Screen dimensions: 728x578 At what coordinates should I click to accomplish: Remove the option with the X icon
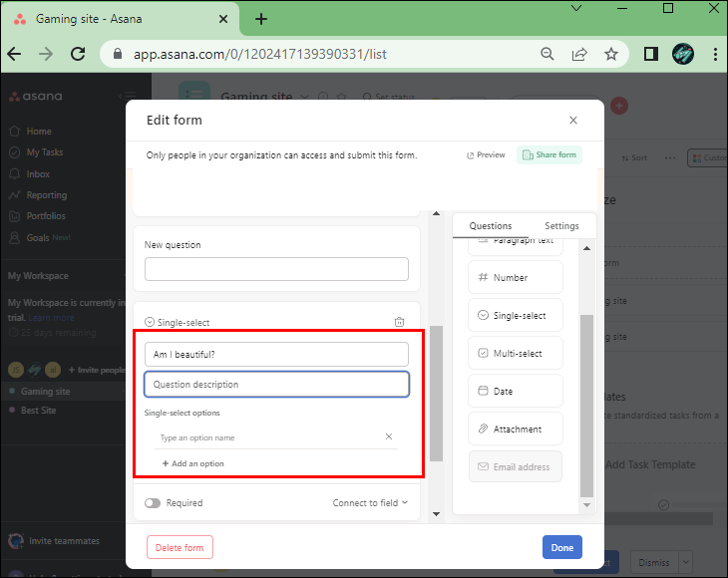(x=389, y=436)
